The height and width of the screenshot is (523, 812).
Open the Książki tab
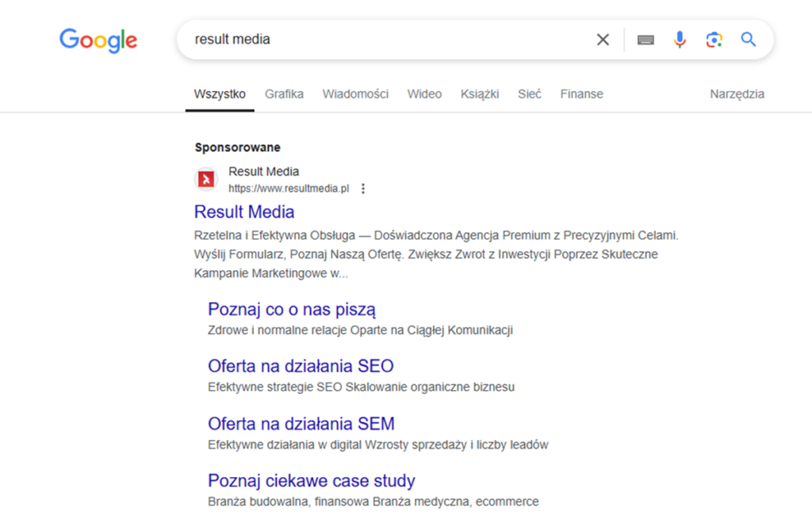pos(480,94)
